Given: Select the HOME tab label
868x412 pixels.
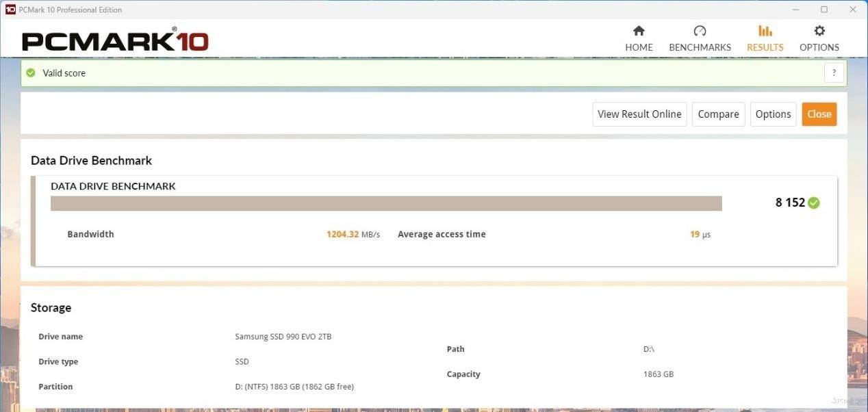Looking at the screenshot, I should [x=639, y=47].
